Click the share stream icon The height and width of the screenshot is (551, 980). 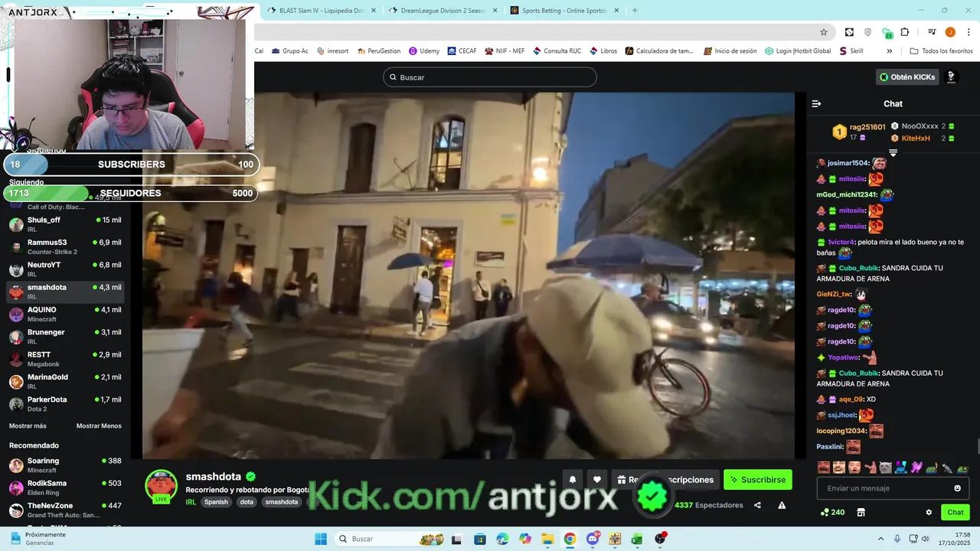[x=757, y=505]
